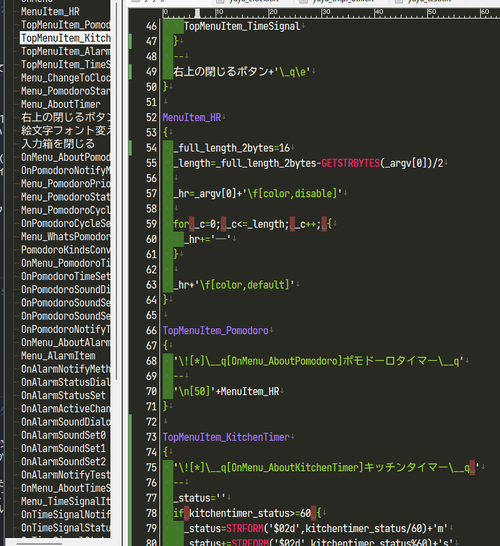
Task: Click _full_length_2bytes=16 assignment on line 54
Action: pyautogui.click(x=232, y=148)
